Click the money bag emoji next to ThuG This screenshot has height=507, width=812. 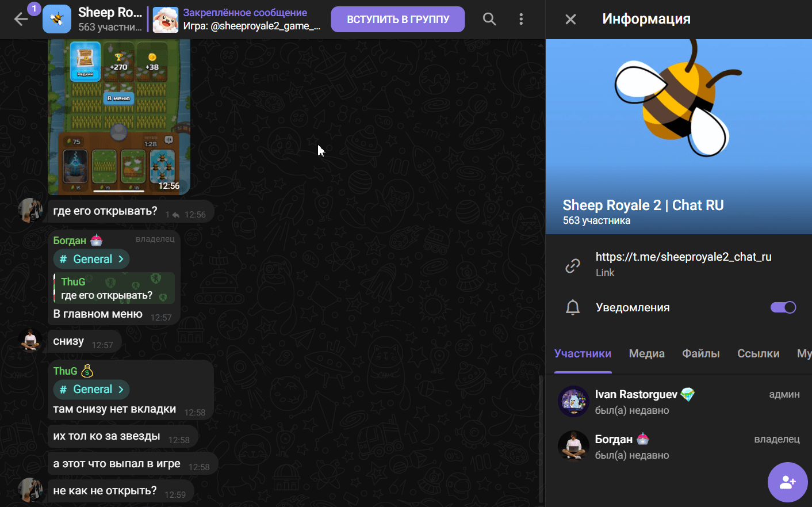point(87,371)
